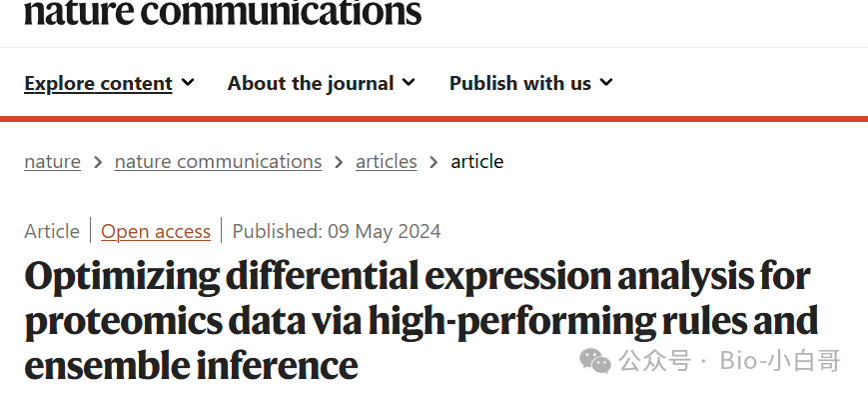Click the Published: 09 May 2024 date

337,231
